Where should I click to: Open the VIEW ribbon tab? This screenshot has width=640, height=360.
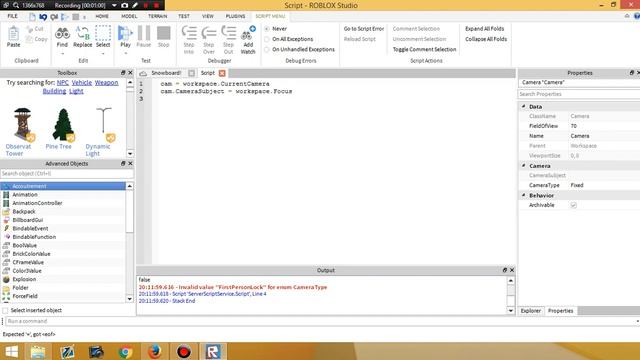(208, 16)
